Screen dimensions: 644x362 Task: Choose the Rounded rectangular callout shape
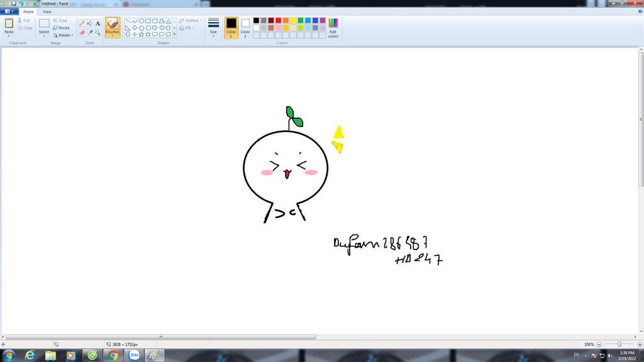point(155,35)
